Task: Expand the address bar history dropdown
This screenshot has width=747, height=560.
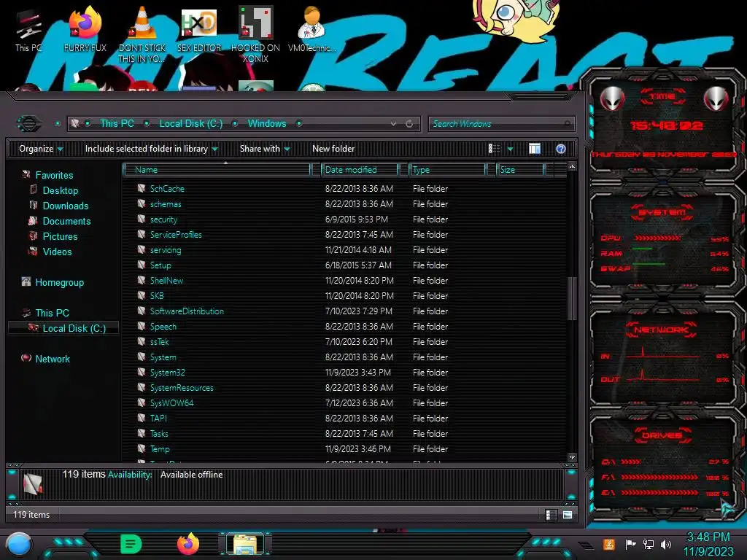Action: tap(393, 124)
